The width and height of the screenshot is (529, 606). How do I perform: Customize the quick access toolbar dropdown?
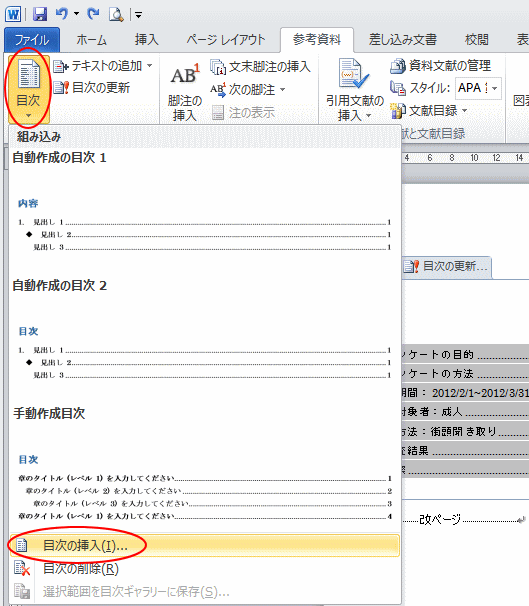click(x=138, y=15)
